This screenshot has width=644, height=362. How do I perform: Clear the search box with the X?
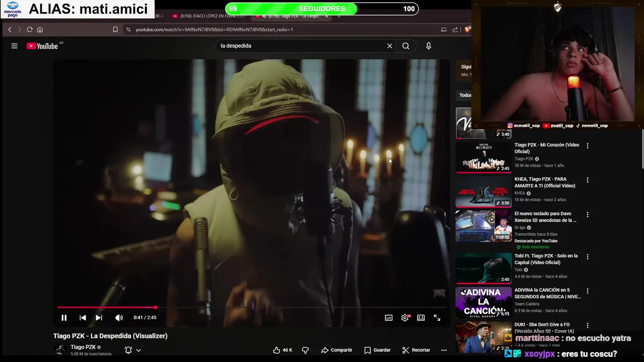pos(389,46)
